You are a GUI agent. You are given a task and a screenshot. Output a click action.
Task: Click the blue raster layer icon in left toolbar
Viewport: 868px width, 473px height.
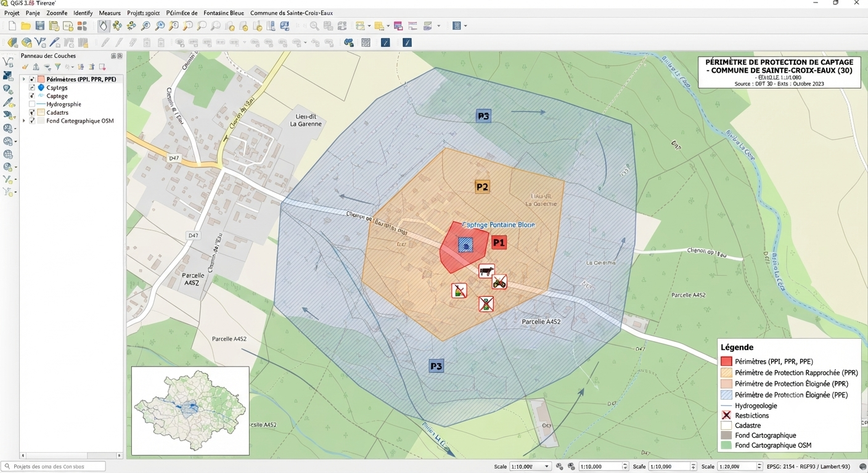(x=8, y=76)
